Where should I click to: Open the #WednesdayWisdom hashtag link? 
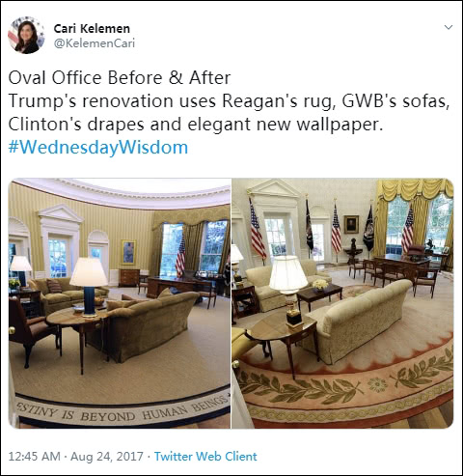(x=98, y=148)
